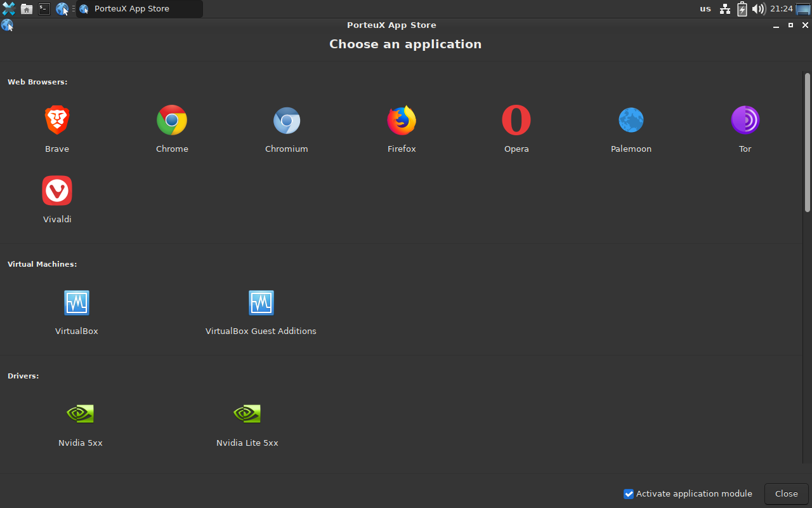The width and height of the screenshot is (812, 508).
Task: Choose the Chrome browser icon
Action: [x=172, y=120]
